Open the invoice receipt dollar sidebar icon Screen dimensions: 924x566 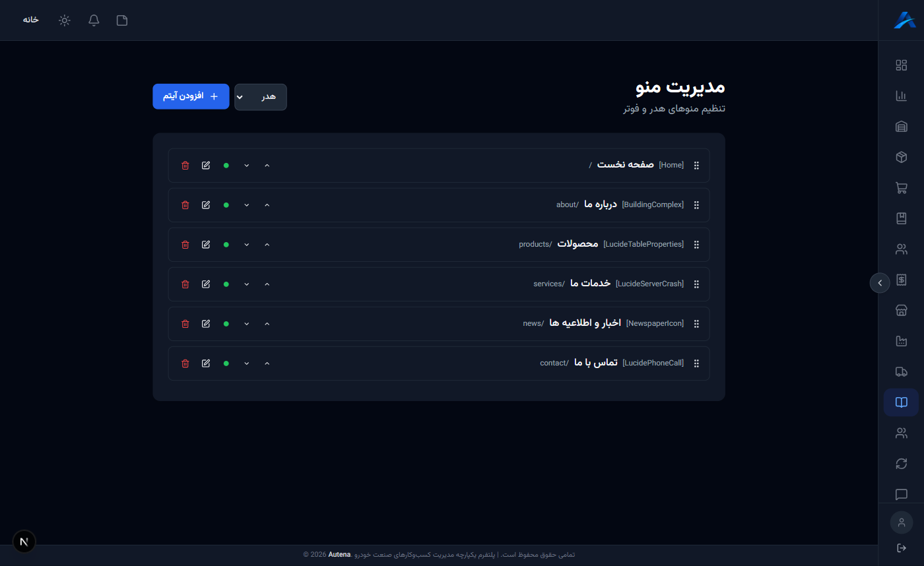pos(901,280)
